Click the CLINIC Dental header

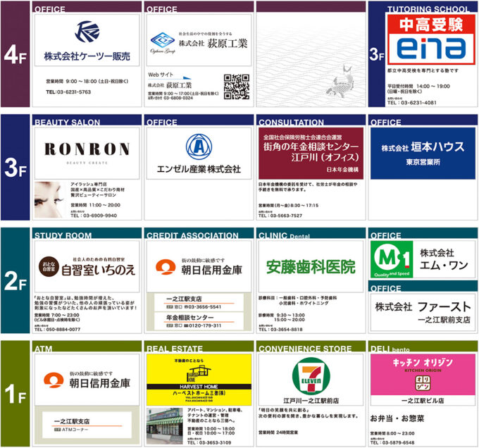point(284,235)
